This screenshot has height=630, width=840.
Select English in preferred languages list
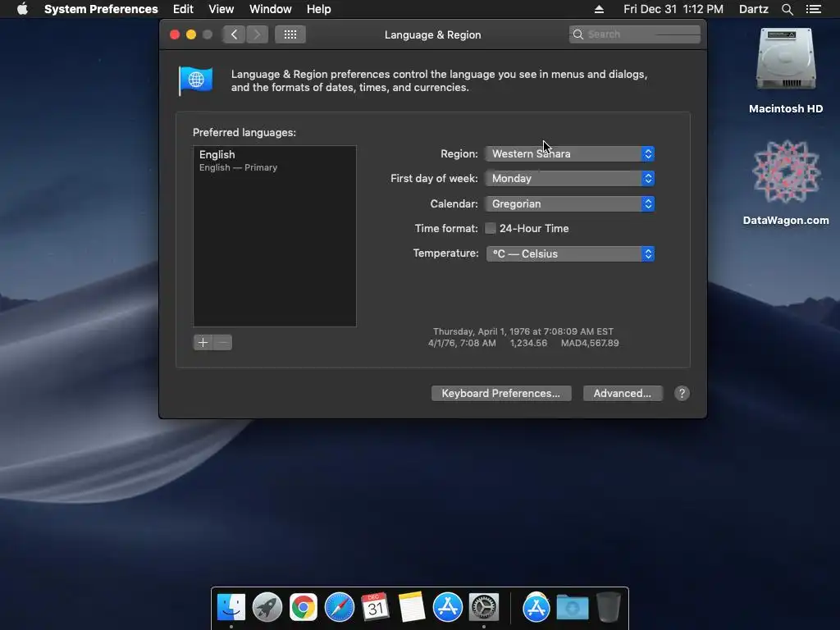[x=274, y=160]
